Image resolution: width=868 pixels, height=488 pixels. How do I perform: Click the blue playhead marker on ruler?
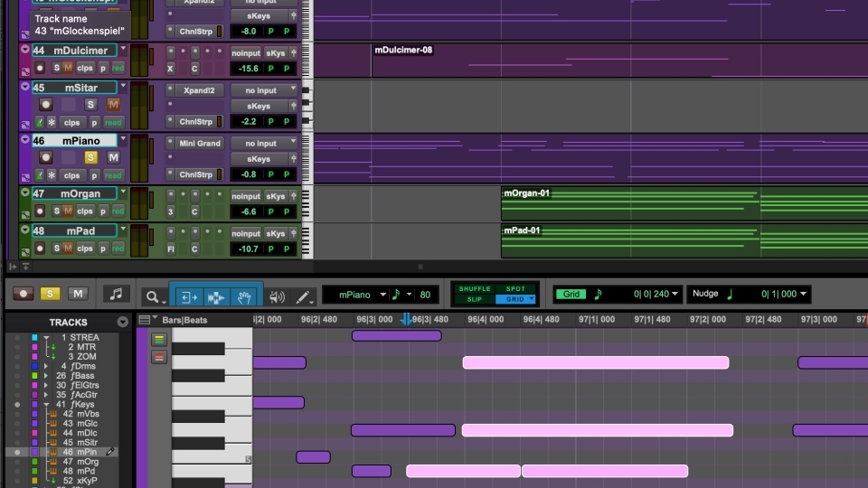pos(406,319)
